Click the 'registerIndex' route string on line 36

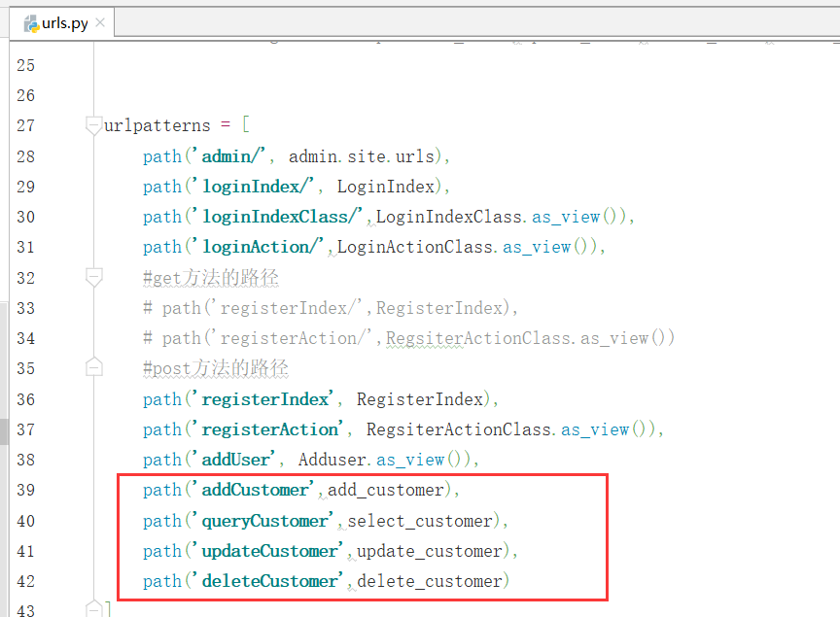tap(264, 399)
